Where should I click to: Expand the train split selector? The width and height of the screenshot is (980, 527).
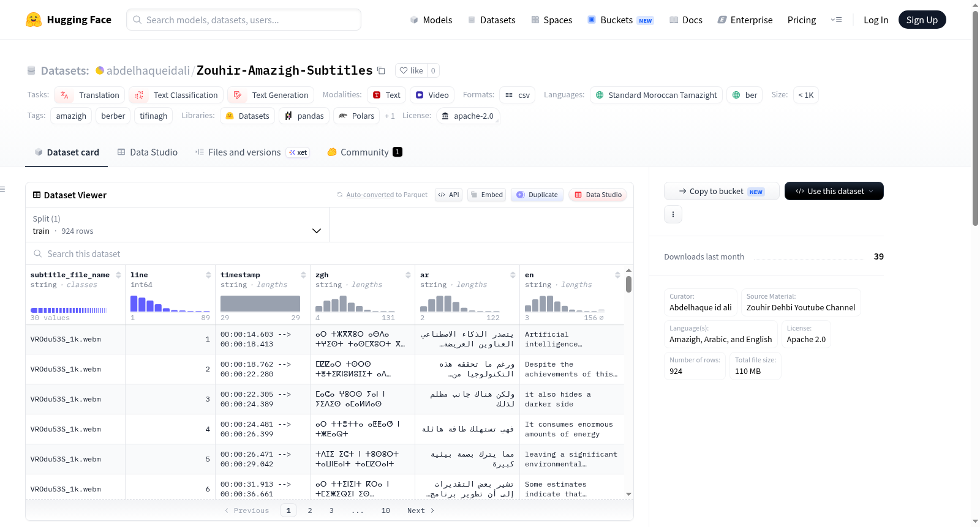pos(177,225)
